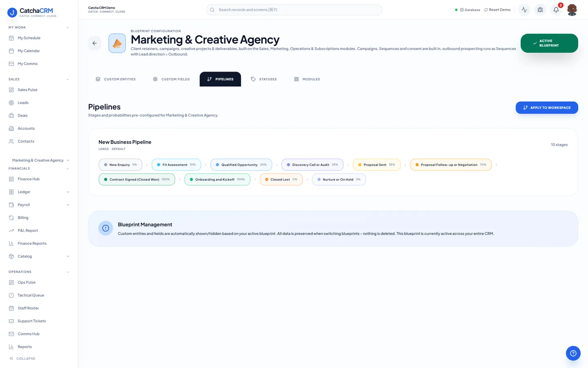
Task: Click Reset Demo link
Action: tap(497, 10)
